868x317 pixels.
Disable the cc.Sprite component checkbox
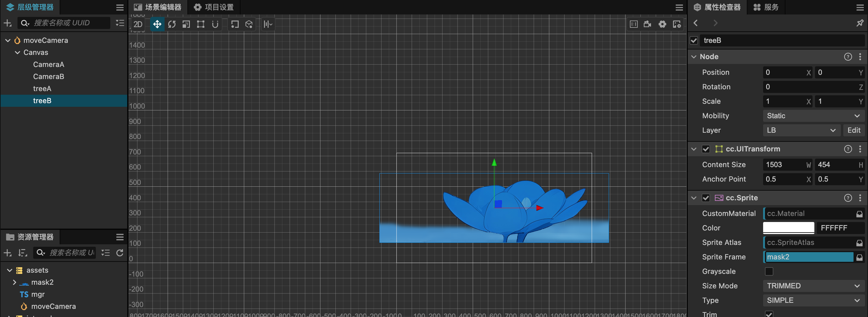(x=706, y=198)
